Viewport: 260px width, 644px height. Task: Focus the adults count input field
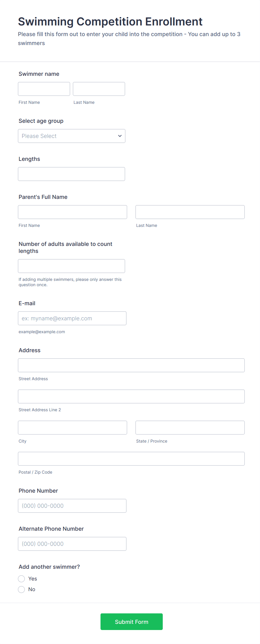pos(71,266)
